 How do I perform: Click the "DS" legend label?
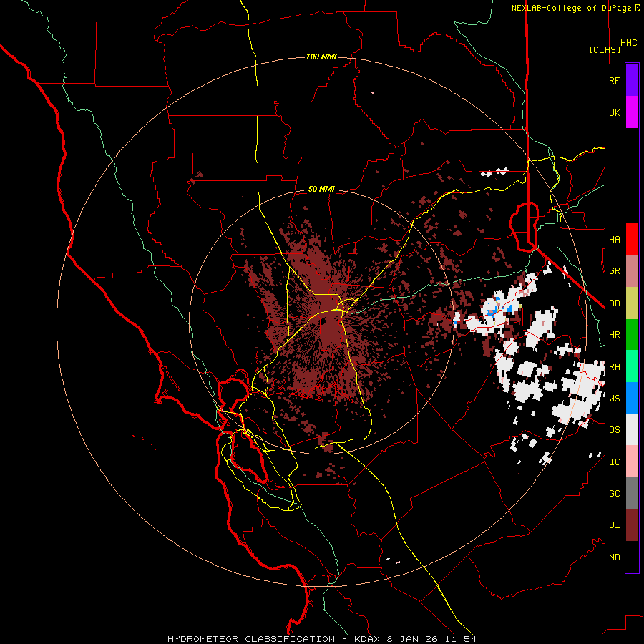point(614,430)
